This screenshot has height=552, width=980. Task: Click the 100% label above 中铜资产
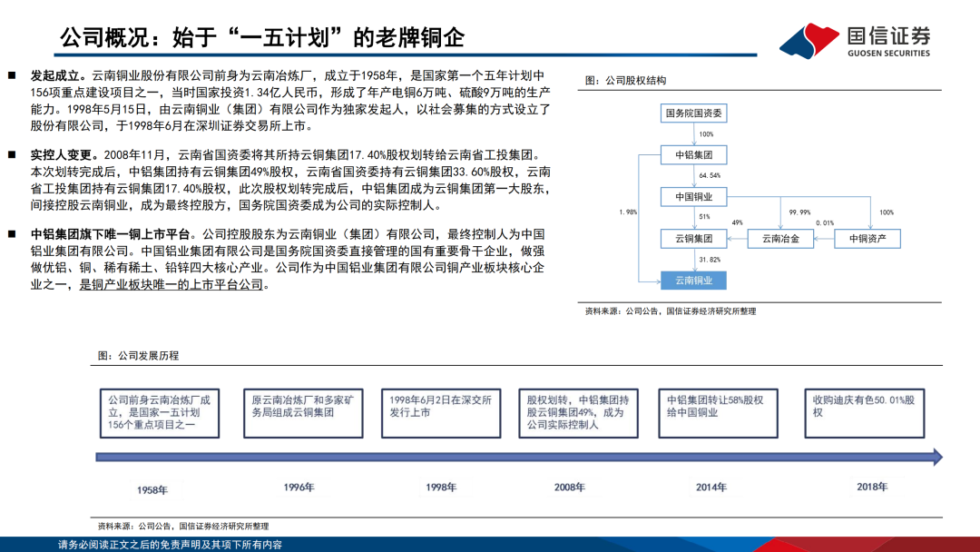pos(887,212)
